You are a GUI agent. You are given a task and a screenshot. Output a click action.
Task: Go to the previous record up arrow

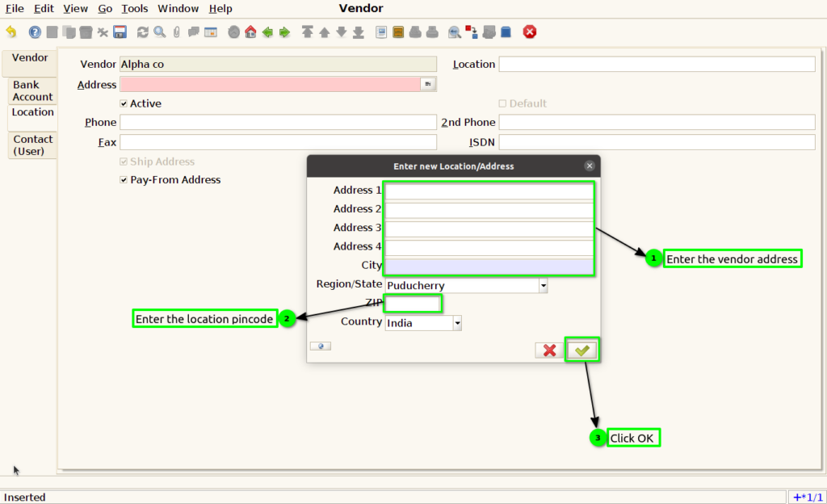pyautogui.click(x=325, y=32)
